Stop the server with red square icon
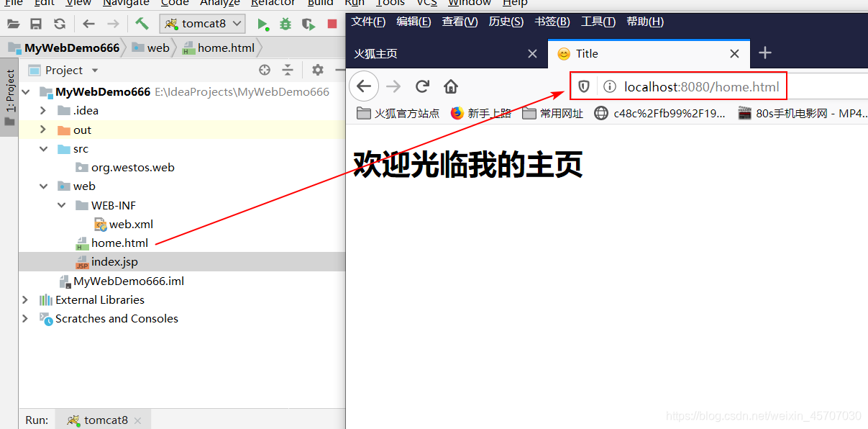Image resolution: width=868 pixels, height=429 pixels. tap(332, 24)
